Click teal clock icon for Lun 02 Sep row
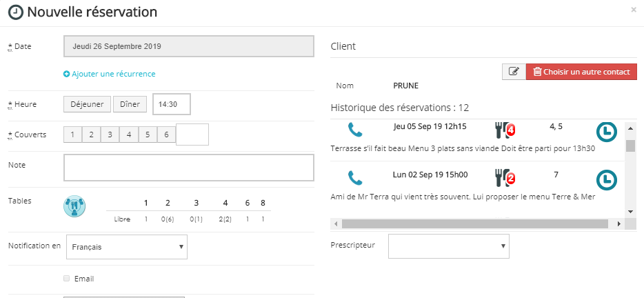This screenshot has height=298, width=644. (x=607, y=180)
